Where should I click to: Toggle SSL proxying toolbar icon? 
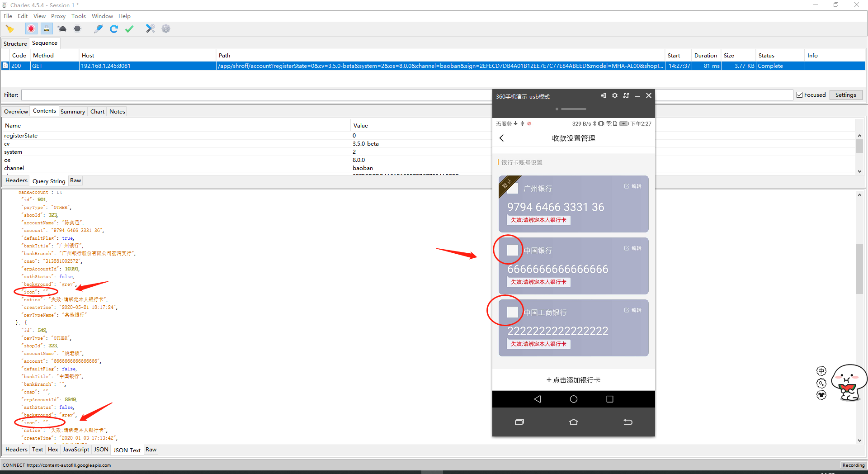(x=47, y=29)
